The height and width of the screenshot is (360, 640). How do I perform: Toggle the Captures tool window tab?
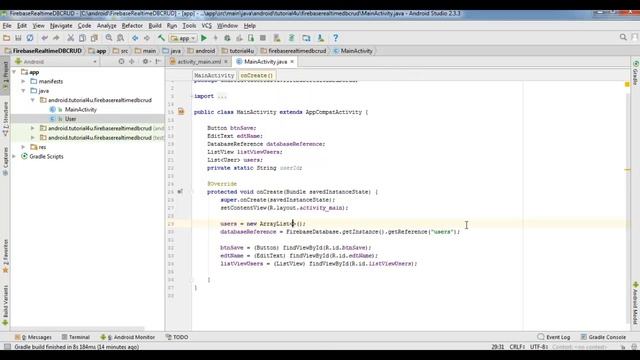coord(5,162)
